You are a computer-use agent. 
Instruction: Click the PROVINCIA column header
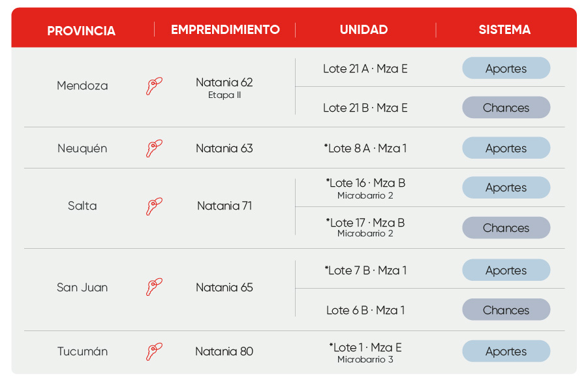pos(82,31)
